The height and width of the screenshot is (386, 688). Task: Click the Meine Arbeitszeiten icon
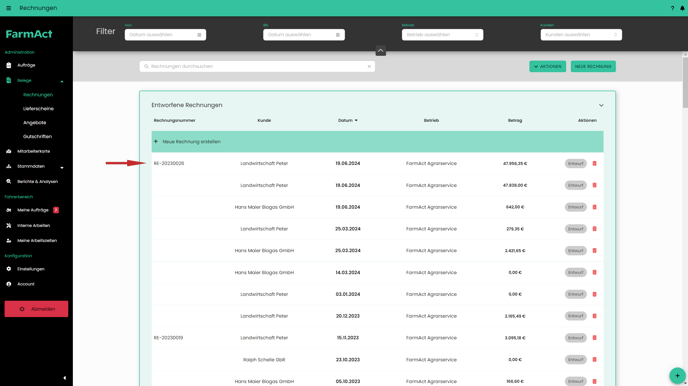pyautogui.click(x=8, y=240)
